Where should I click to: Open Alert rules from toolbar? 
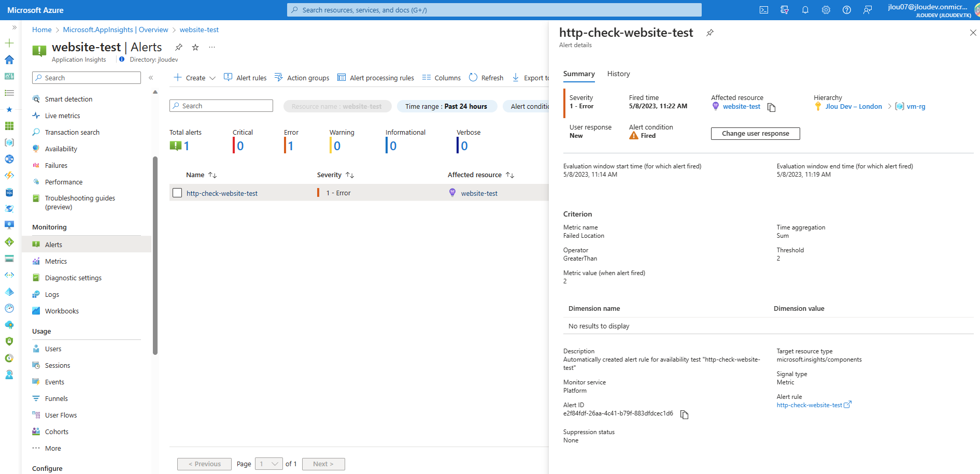[245, 78]
